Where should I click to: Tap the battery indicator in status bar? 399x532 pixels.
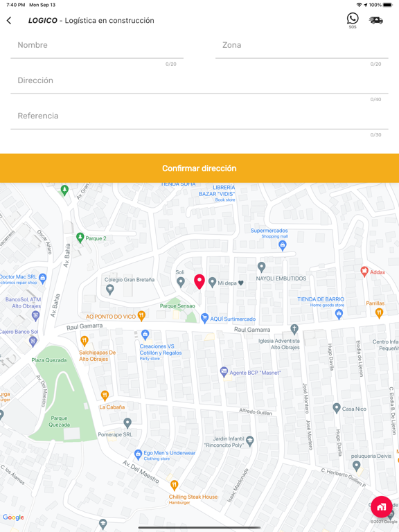point(388,5)
